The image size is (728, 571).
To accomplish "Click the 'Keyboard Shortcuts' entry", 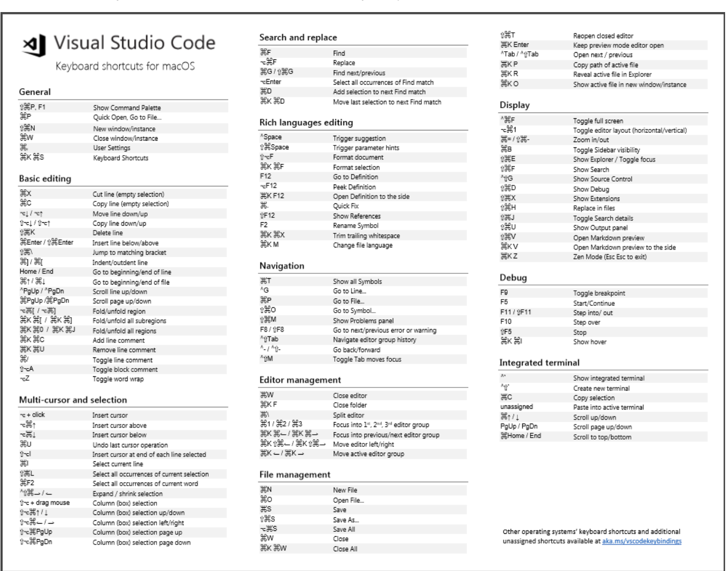I will [121, 158].
